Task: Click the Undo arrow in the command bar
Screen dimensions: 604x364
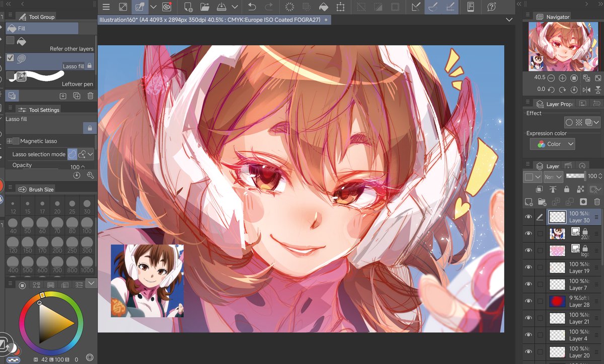Action: (252, 7)
